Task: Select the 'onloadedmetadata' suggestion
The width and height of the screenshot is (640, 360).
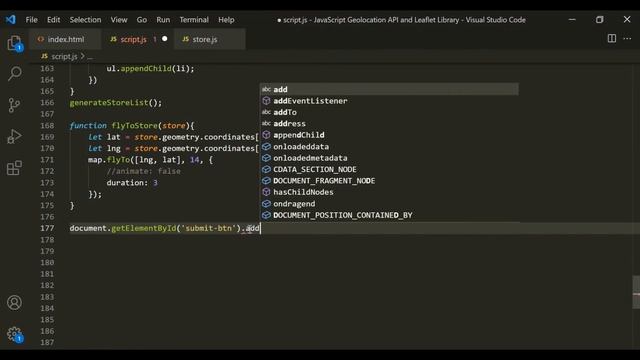Action: click(x=389, y=158)
